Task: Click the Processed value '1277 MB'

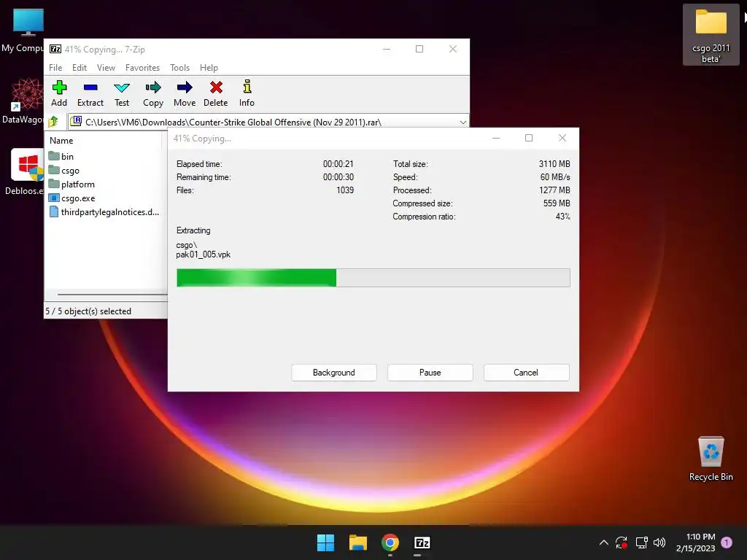Action: click(x=554, y=190)
